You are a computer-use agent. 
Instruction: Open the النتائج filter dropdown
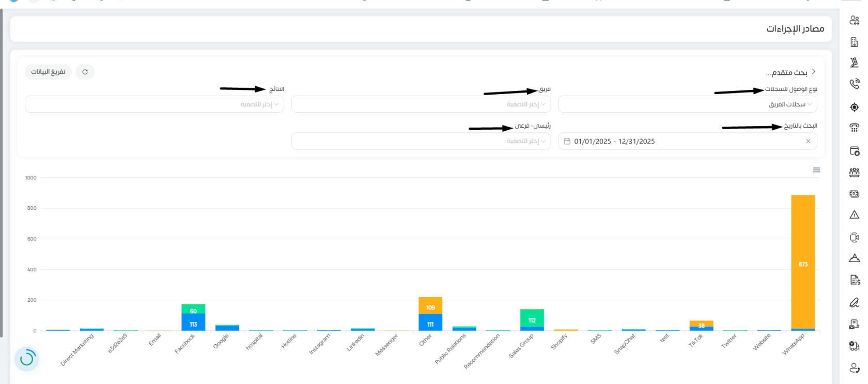tap(154, 104)
